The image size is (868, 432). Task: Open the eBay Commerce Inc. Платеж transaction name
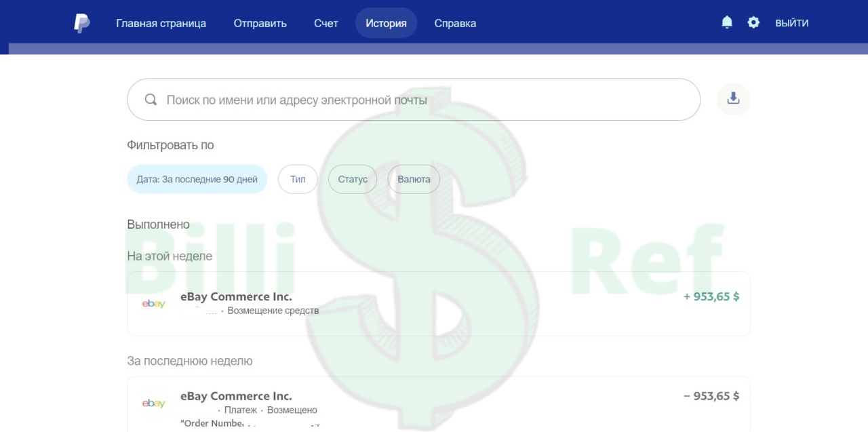(236, 396)
